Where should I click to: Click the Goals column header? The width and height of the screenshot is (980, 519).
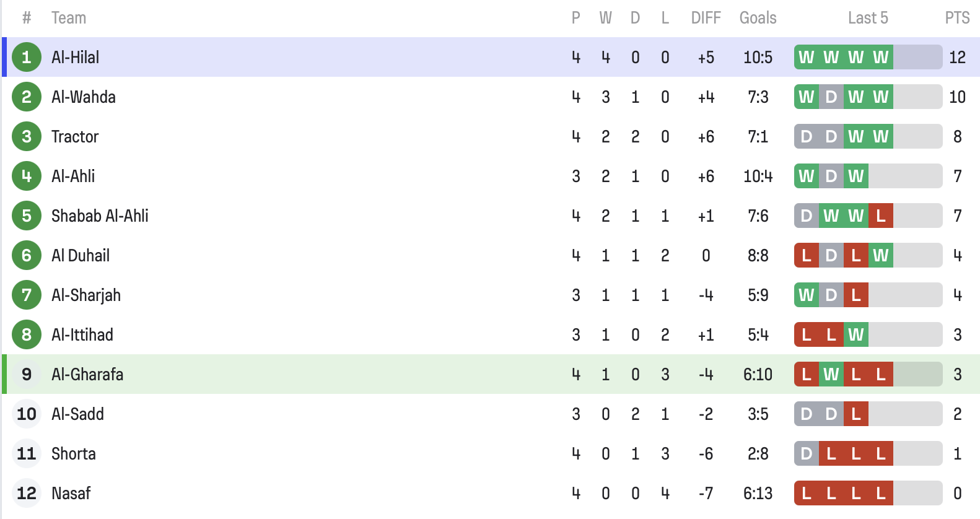[758, 18]
